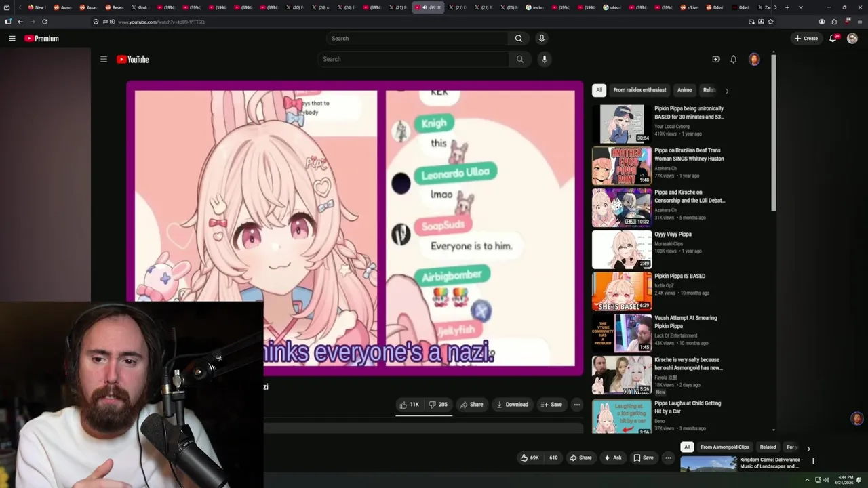Image resolution: width=868 pixels, height=488 pixels.
Task: Open the inner profile avatar
Action: pyautogui.click(x=754, y=60)
